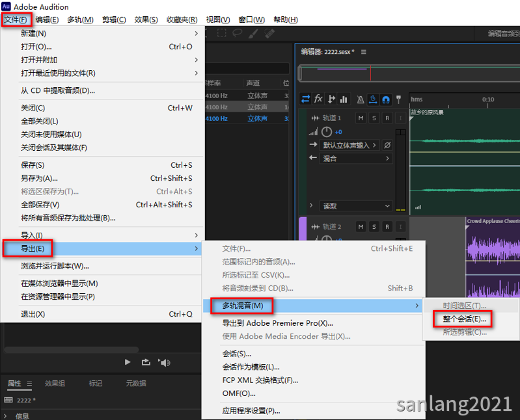Open 默认立体声输入 input dropdown
The image size is (520, 420).
(x=349, y=145)
